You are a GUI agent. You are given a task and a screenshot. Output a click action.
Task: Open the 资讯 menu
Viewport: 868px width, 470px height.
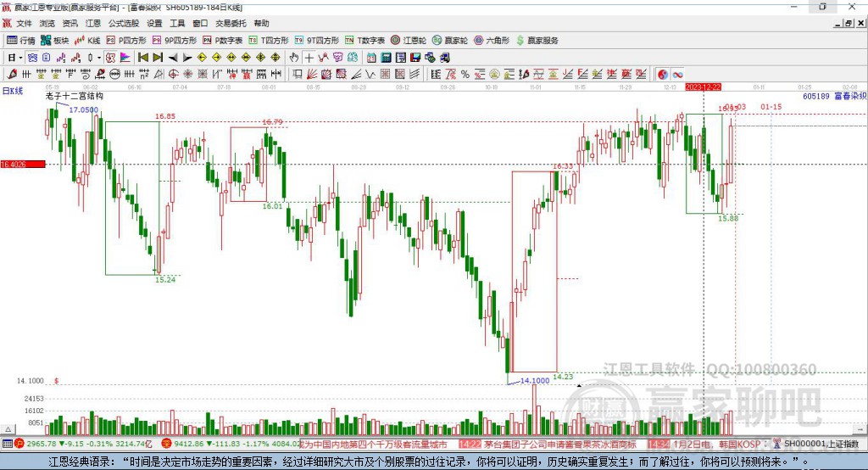70,23
